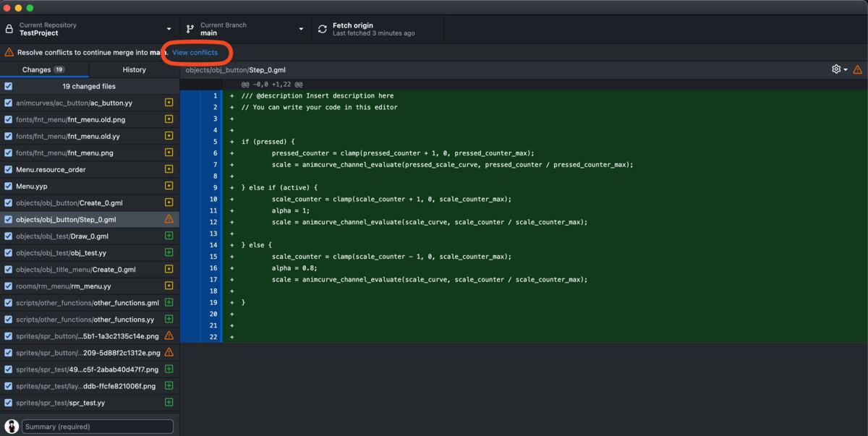Click the conflict icon for 5b1-1a3c2135c14e.png sprite
The width and height of the screenshot is (868, 436).
pyautogui.click(x=169, y=335)
